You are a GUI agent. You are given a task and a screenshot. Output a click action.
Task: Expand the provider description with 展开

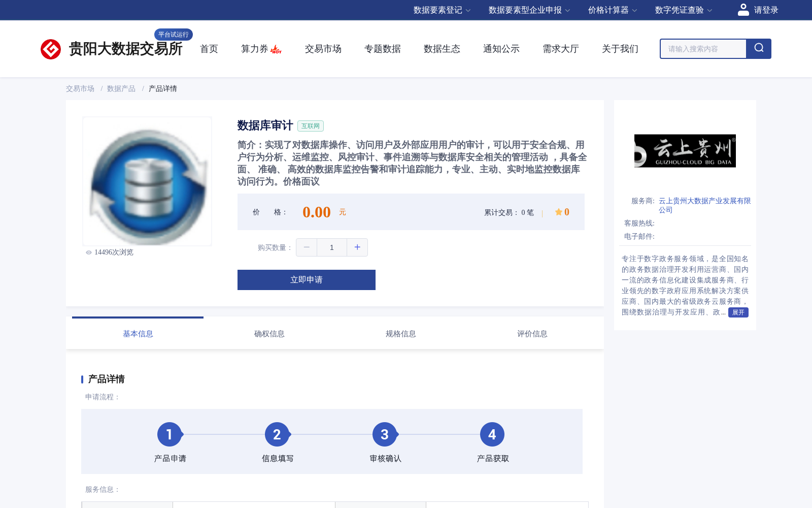tap(738, 312)
